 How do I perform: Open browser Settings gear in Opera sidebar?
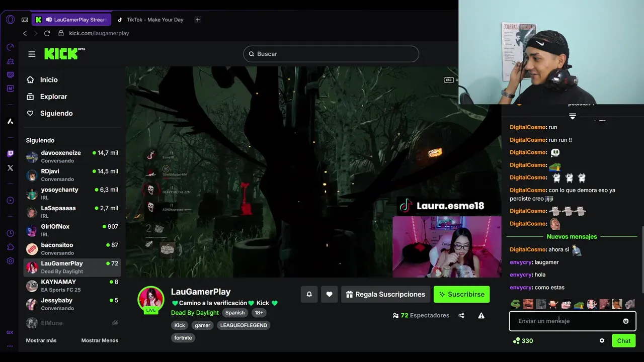10,261
